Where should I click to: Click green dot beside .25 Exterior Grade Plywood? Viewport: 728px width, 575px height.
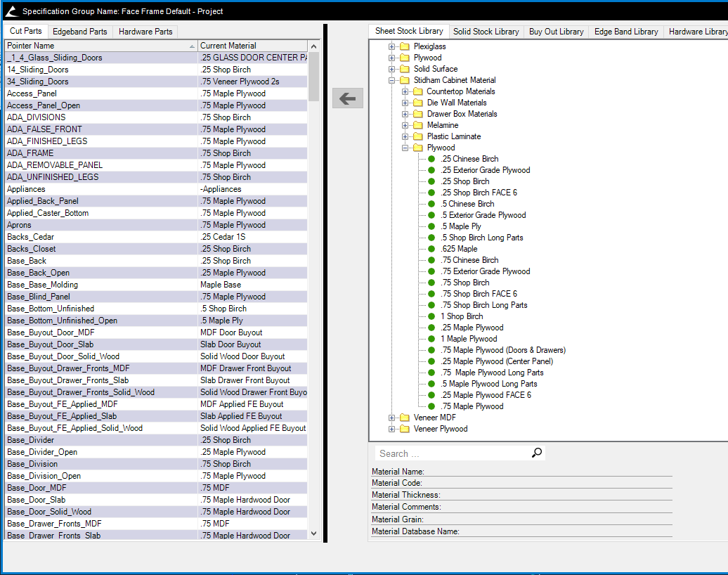pos(431,170)
